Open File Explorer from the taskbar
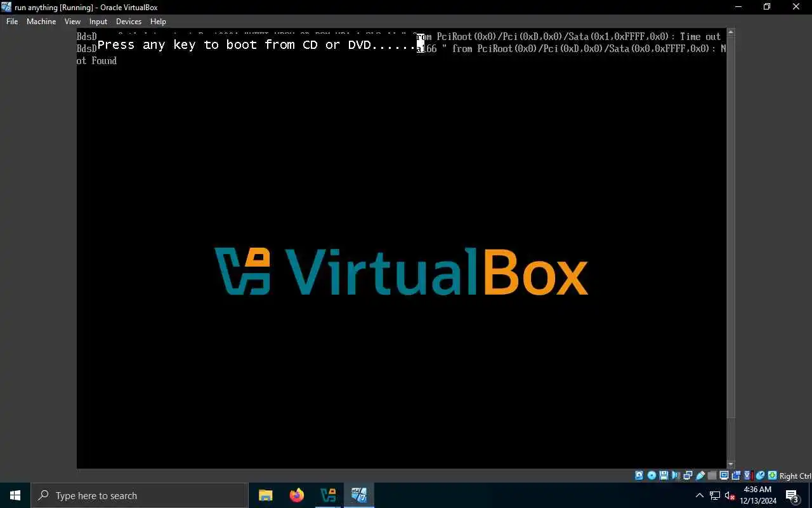This screenshot has height=508, width=812. point(266,495)
